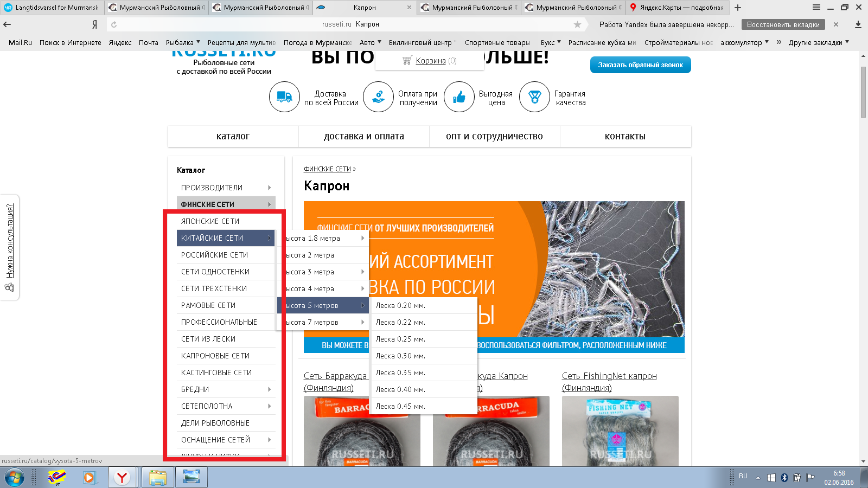Open the доставка и оплата tab
Screen dimensions: 868x488
pos(363,137)
